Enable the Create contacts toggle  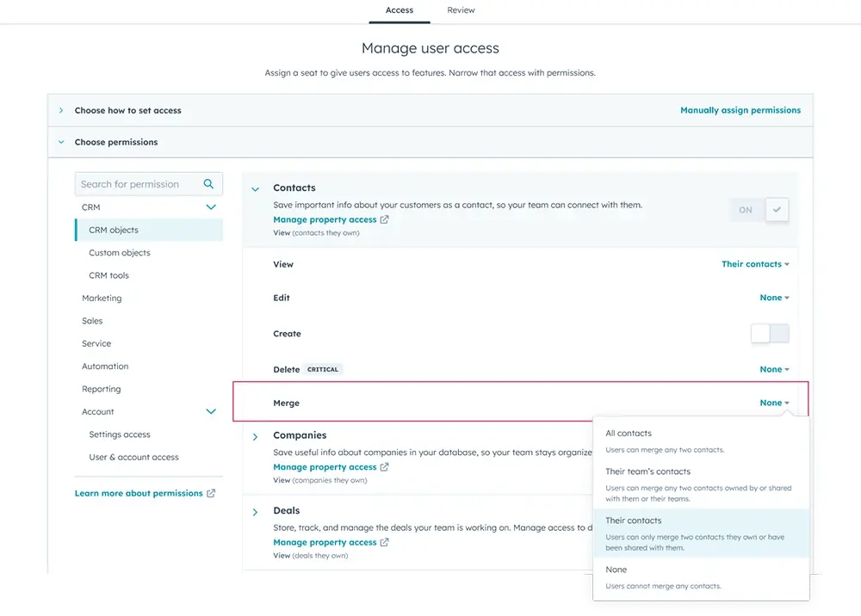(x=770, y=333)
